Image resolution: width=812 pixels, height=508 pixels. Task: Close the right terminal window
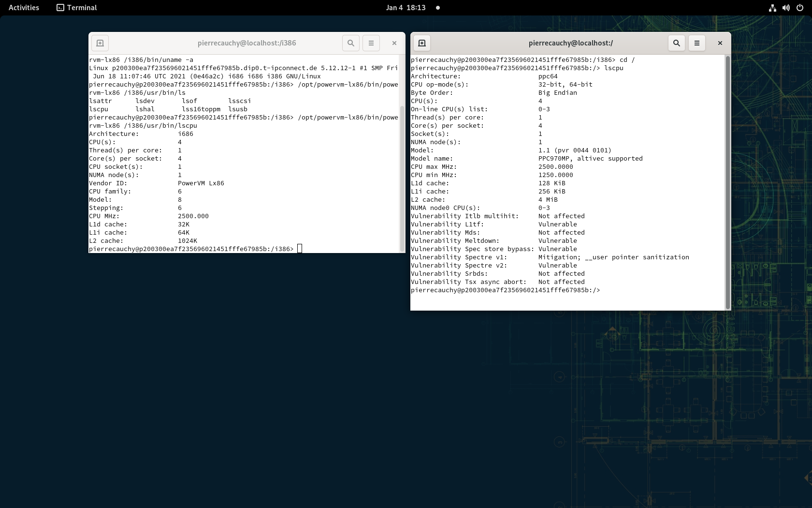coord(720,43)
